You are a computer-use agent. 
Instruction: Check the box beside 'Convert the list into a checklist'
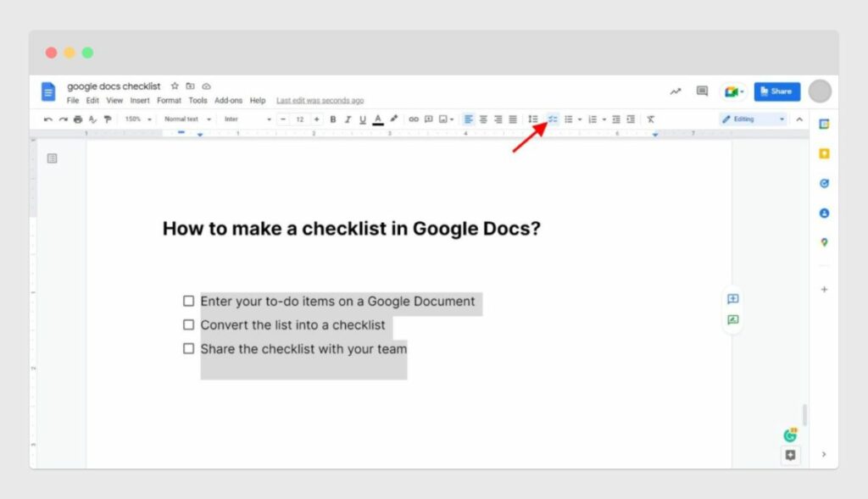click(188, 324)
